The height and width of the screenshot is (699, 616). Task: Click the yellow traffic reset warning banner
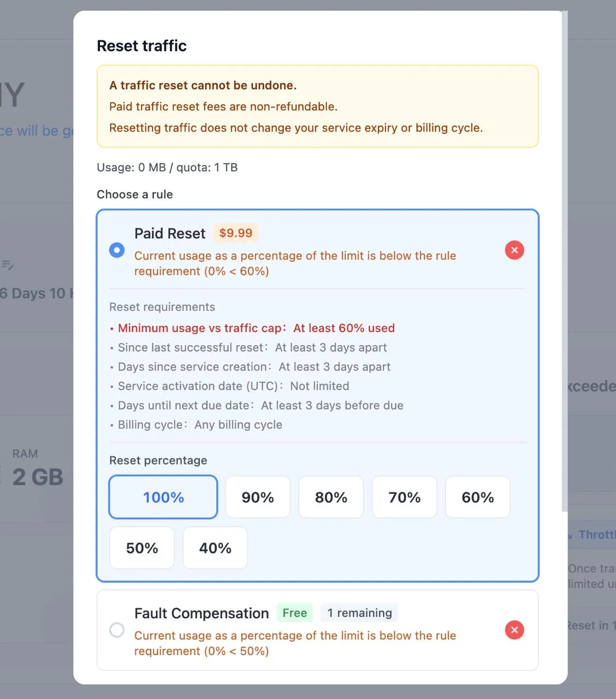click(317, 106)
